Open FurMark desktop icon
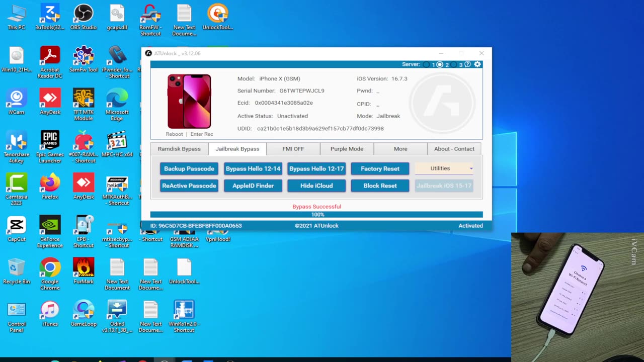This screenshot has width=644, height=362. [84, 271]
